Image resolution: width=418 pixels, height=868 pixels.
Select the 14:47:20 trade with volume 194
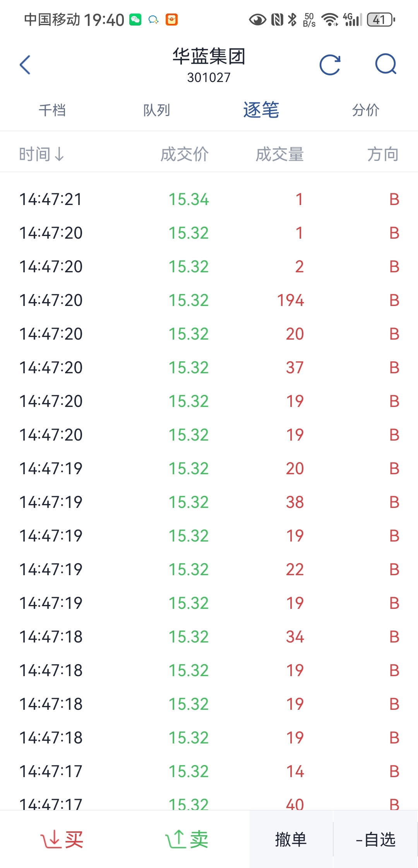coord(209,300)
